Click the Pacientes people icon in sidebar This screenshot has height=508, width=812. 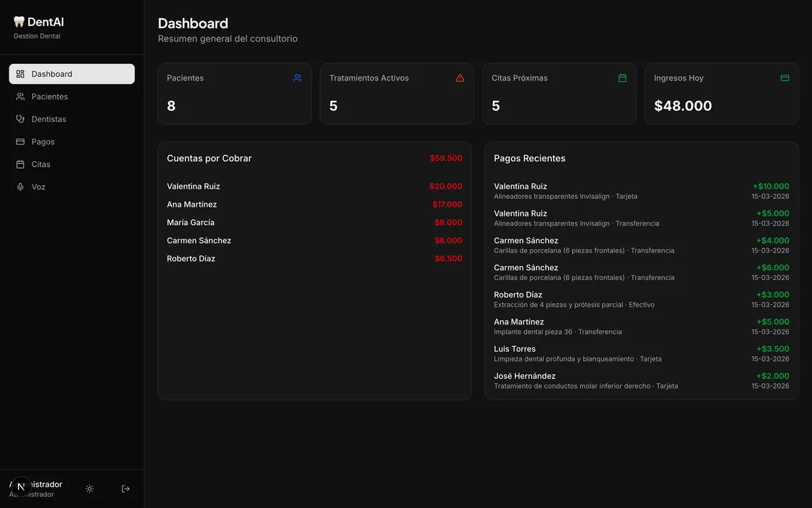pos(20,97)
